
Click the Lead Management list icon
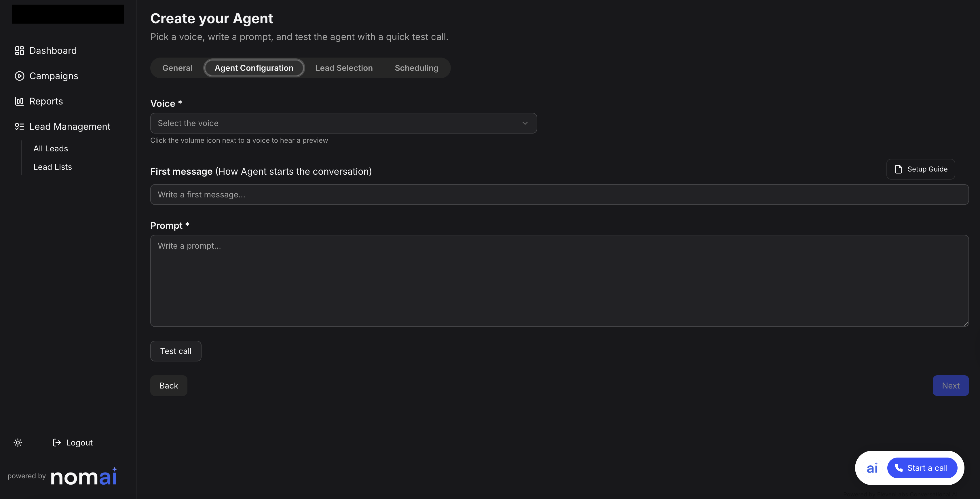[19, 127]
